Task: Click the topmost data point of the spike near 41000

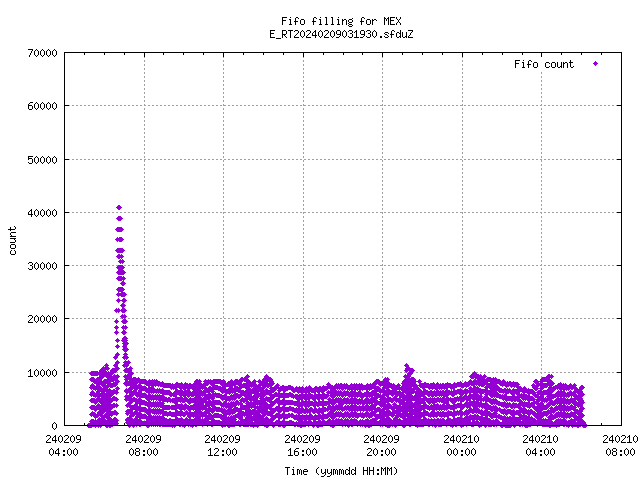Action: tap(119, 208)
